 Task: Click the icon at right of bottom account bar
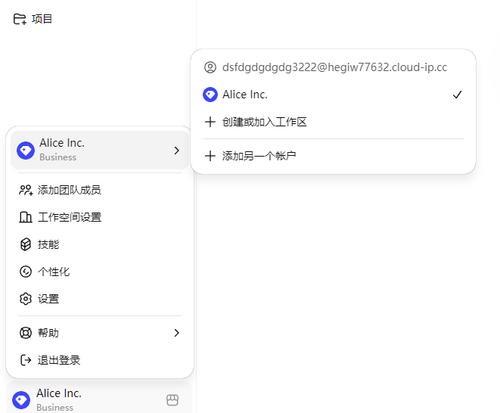(x=172, y=400)
